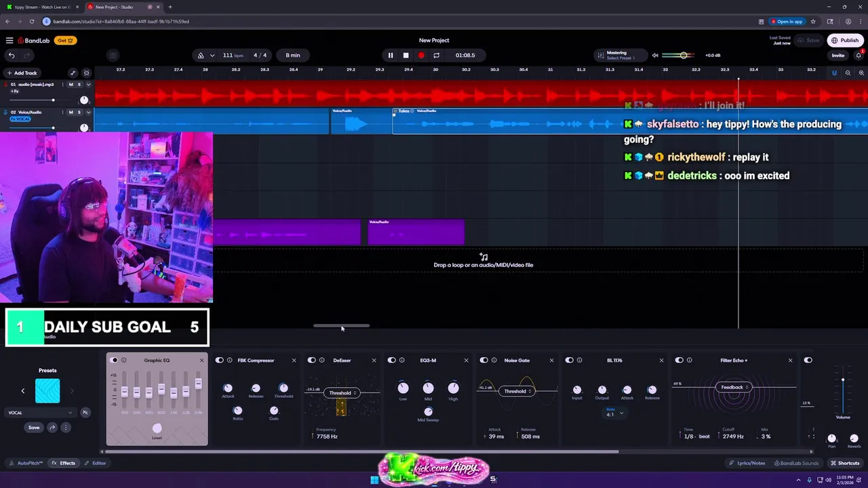Toggle FBK Compressor power switch
868x488 pixels.
point(220,361)
